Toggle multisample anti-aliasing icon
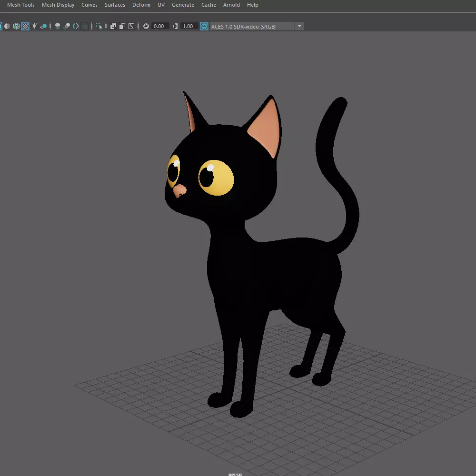Image resolution: width=476 pixels, height=476 pixels. coord(76,26)
